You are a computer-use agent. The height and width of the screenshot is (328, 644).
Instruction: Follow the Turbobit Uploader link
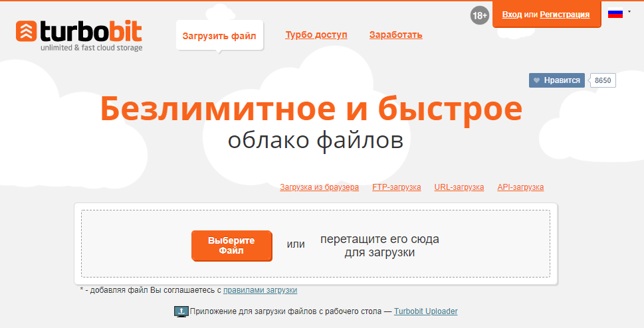[425, 311]
